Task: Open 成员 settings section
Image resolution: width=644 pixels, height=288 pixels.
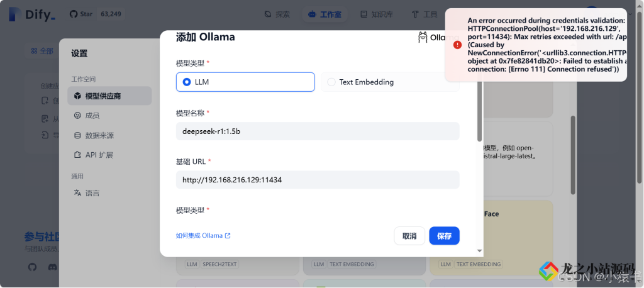Action: point(92,116)
